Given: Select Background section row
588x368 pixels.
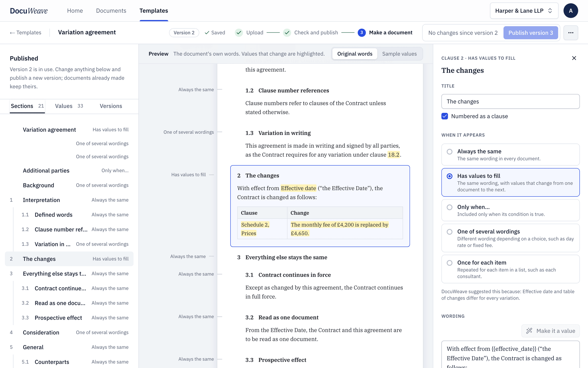Looking at the screenshot, I should point(69,185).
